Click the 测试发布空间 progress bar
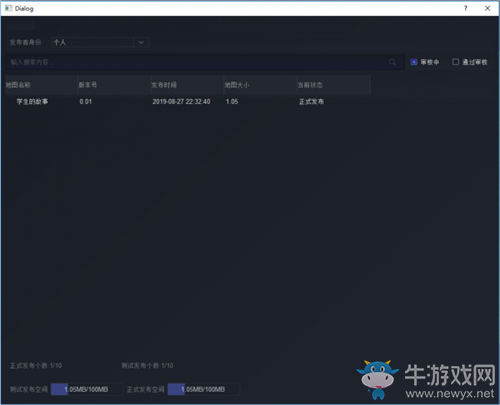The width and height of the screenshot is (500, 405). tap(87, 389)
